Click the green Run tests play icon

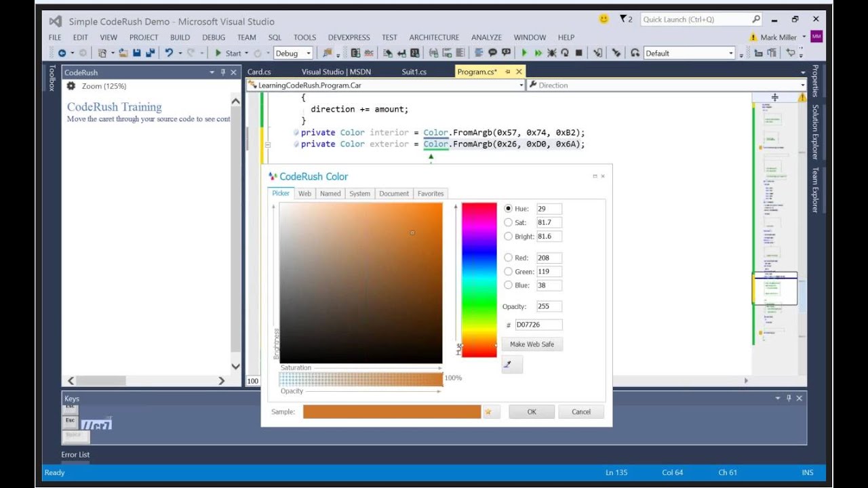[x=524, y=53]
